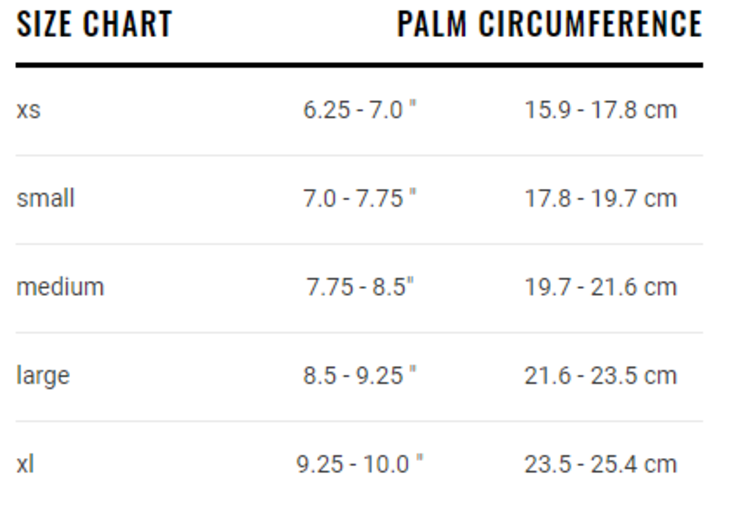Screen dimensions: 750x509
Task: Click the 9.25 - 10.0 inch value
Action: (x=359, y=464)
